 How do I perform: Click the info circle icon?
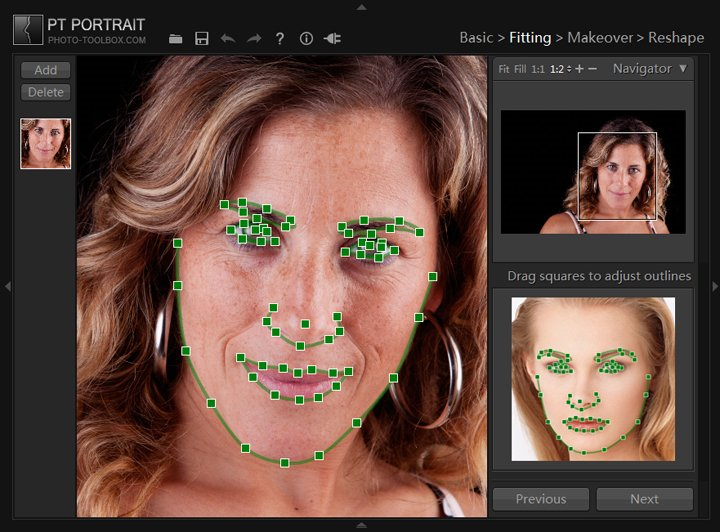(306, 38)
